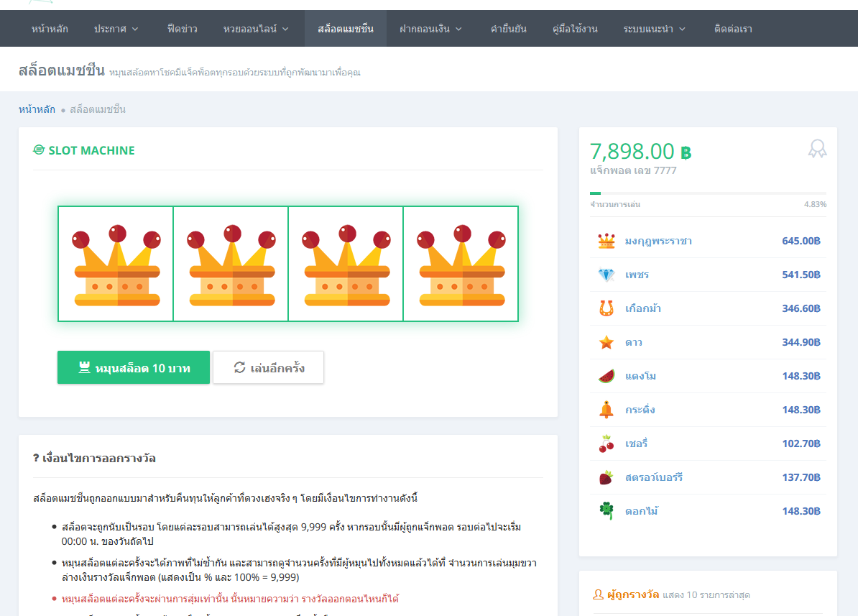
Task: Expand the ประกาศ dropdown menu
Action: pos(116,29)
